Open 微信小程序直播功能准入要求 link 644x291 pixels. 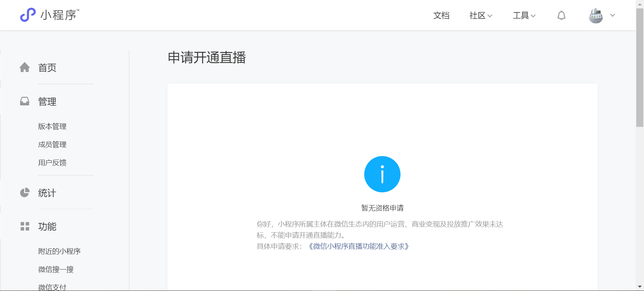359,246
